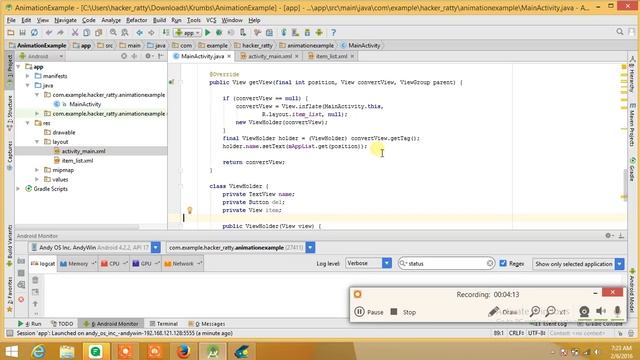Toggle the Regex checkbox
The image size is (640, 360).
tap(503, 263)
